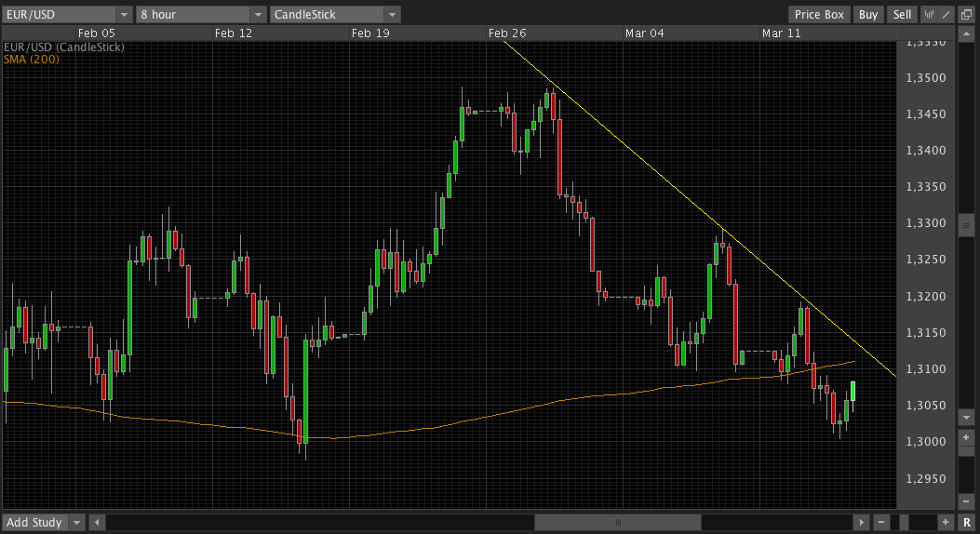Click the 1,3400 price label
This screenshot has height=534, width=980.
(926, 151)
